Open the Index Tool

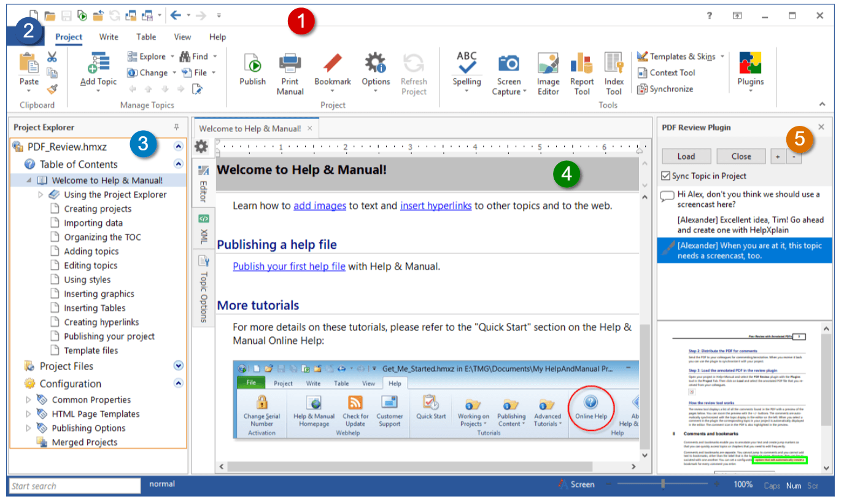tap(614, 63)
